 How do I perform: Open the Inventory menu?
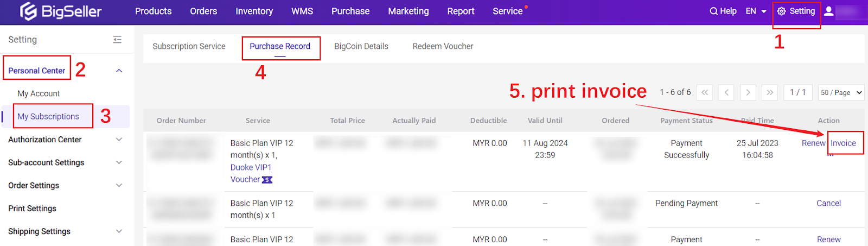(254, 11)
